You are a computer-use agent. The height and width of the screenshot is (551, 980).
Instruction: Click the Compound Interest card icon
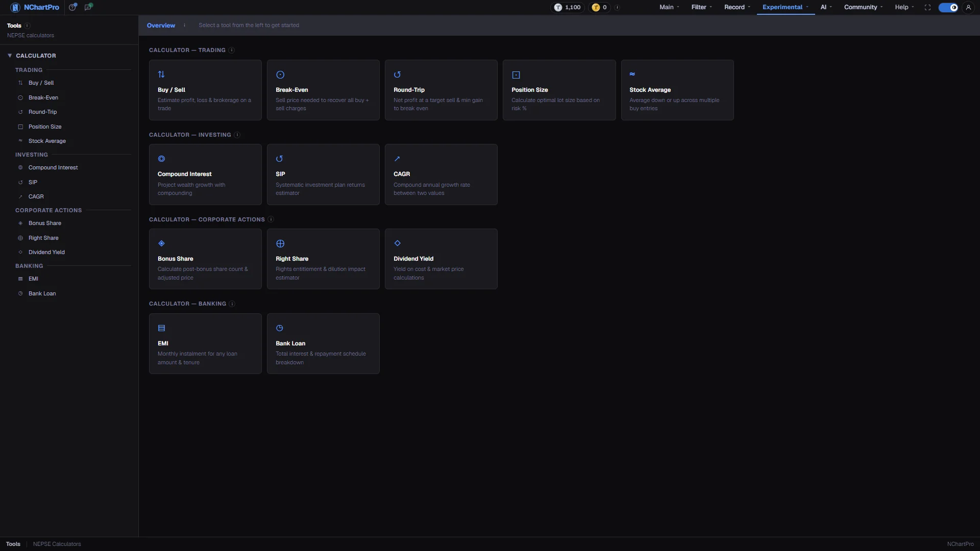click(161, 159)
